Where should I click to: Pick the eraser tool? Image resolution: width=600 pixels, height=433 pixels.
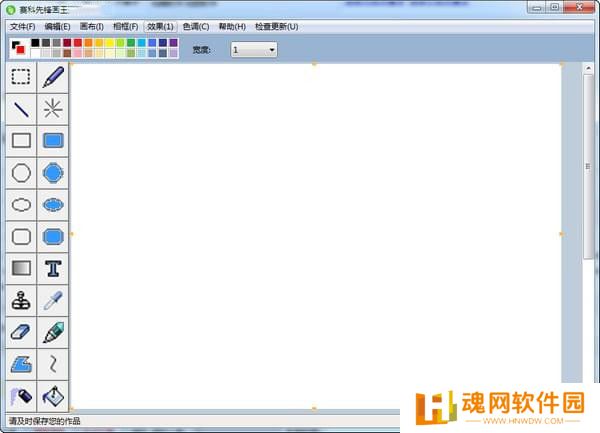pos(21,332)
